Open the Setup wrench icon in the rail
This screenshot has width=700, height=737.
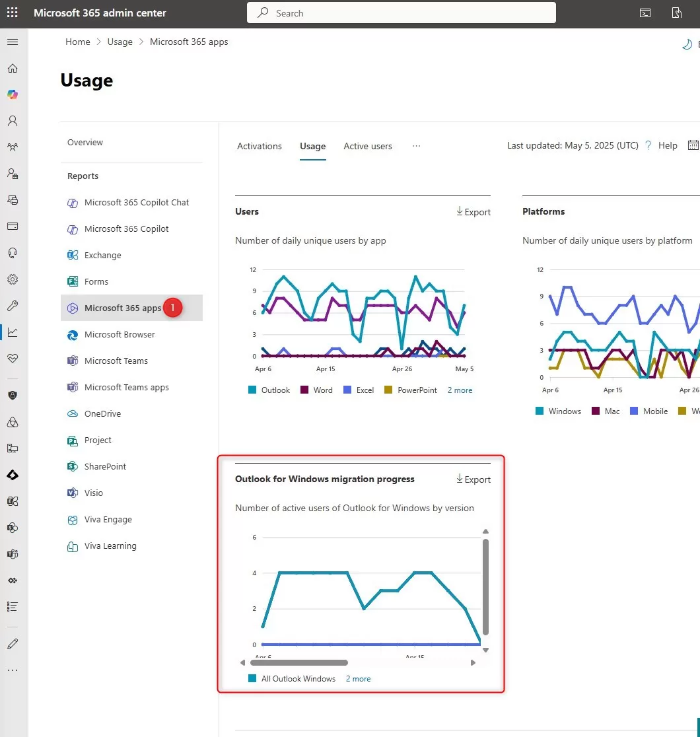[x=13, y=306]
